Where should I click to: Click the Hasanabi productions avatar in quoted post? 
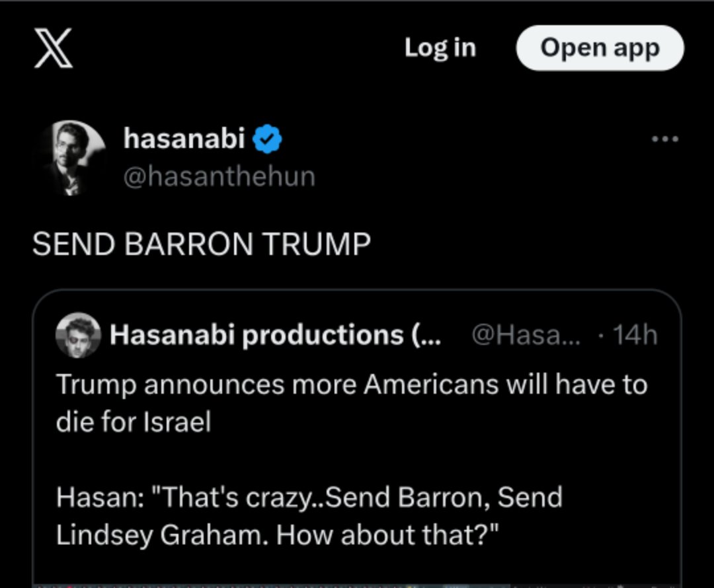79,336
